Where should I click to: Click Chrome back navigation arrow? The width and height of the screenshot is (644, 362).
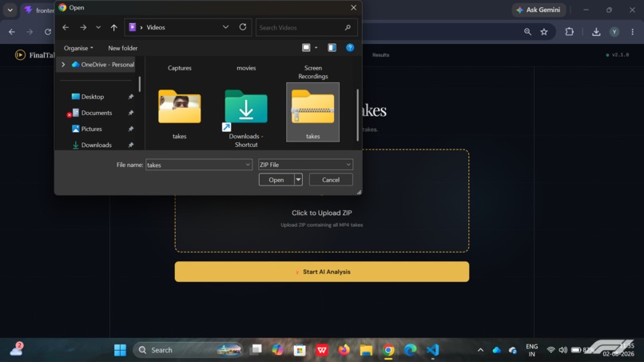tap(12, 32)
